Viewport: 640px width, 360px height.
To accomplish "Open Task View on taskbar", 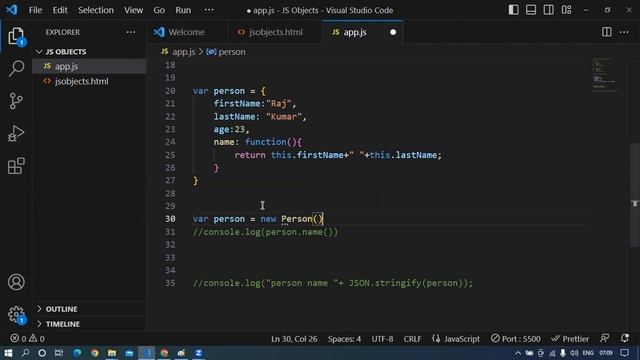I will [59, 353].
